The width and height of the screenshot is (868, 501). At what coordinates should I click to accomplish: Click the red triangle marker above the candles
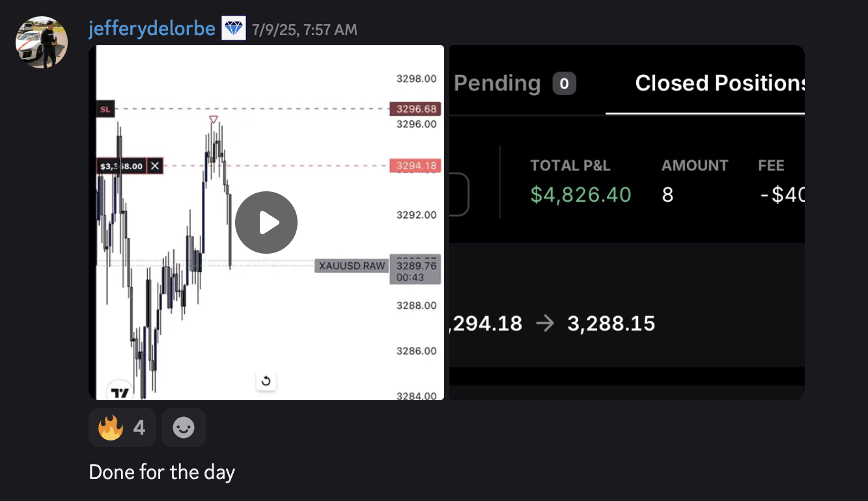pos(213,120)
